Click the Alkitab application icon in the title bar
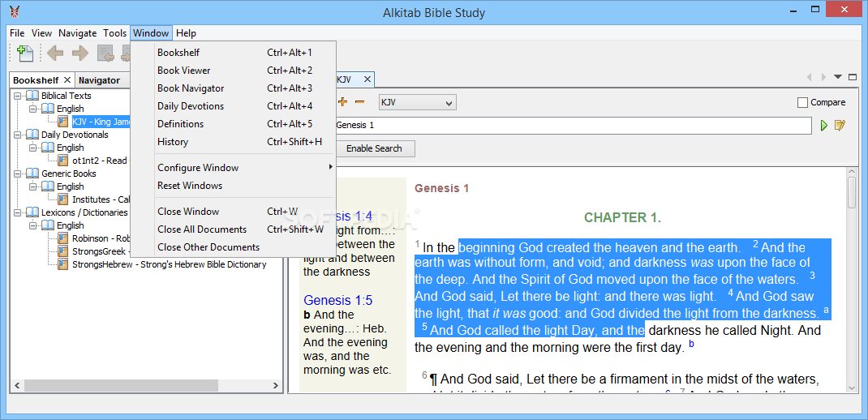 (x=15, y=12)
